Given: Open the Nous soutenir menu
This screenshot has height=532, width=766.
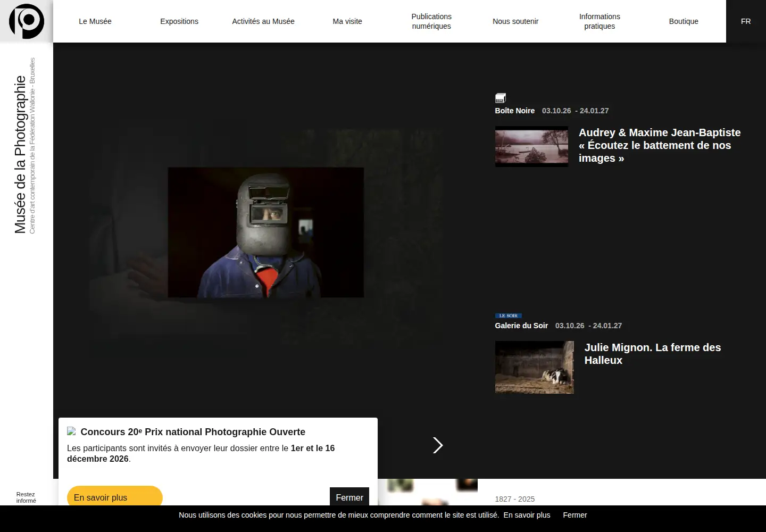Looking at the screenshot, I should click(515, 21).
